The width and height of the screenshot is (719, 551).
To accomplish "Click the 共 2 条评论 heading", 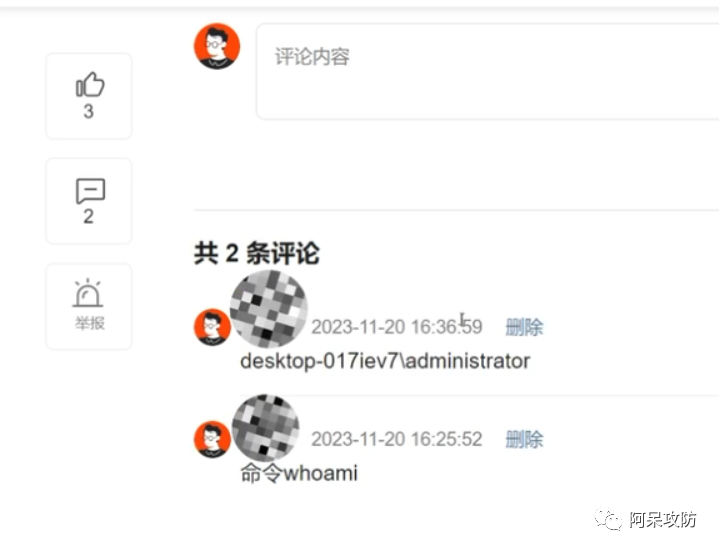I will pos(256,253).
